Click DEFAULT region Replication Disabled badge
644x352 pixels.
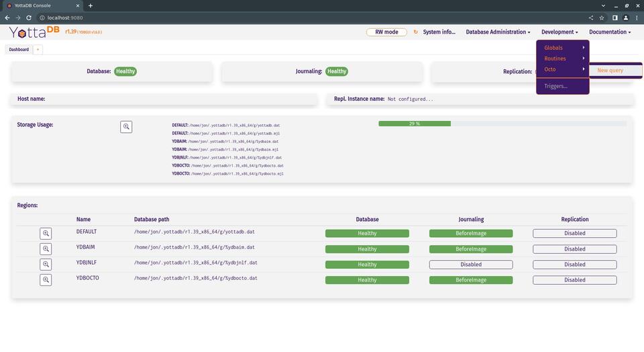point(575,233)
